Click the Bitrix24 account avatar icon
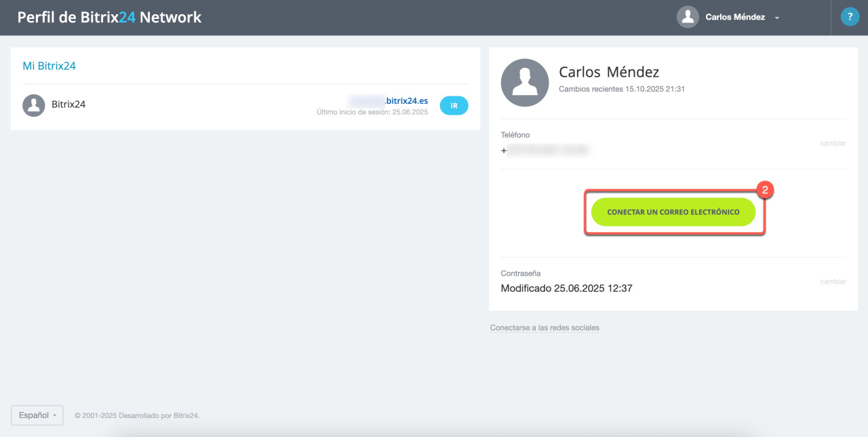Image resolution: width=868 pixels, height=437 pixels. click(34, 105)
